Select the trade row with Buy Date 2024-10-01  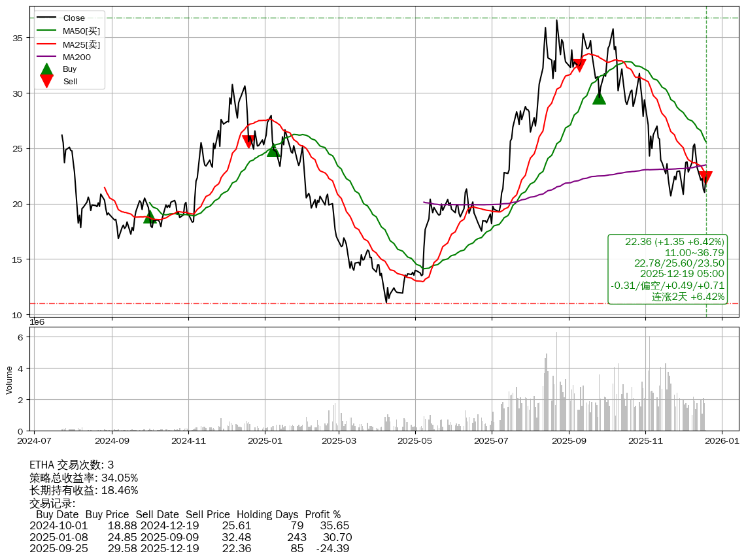190,525
